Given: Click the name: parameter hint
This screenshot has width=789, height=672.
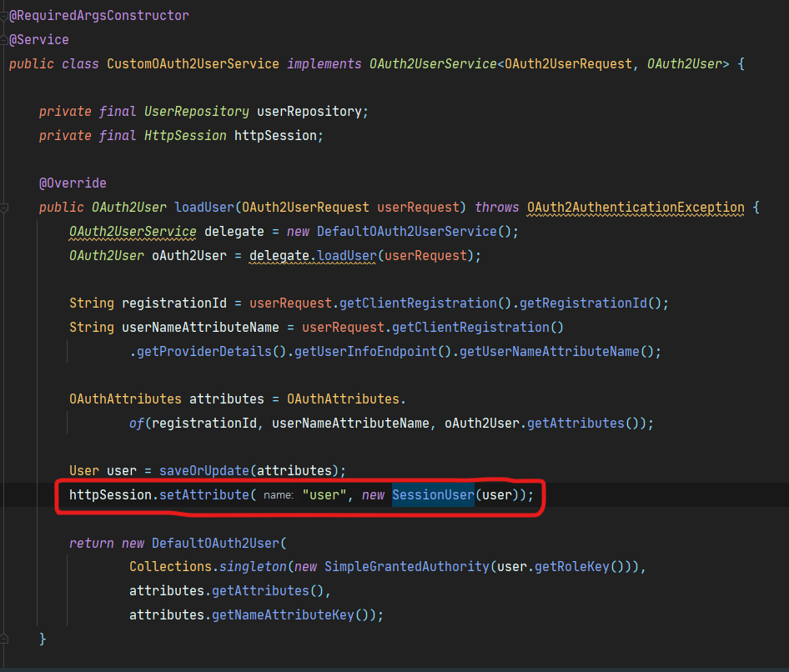Looking at the screenshot, I should tap(279, 495).
